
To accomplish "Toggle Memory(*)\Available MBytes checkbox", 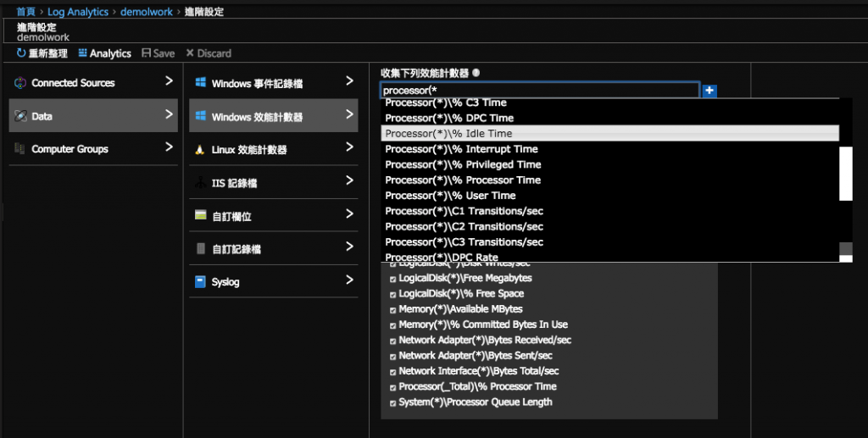I will [392, 310].
